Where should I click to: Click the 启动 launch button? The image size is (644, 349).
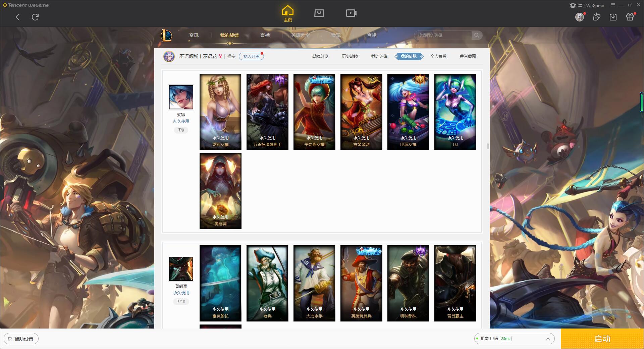coord(602,339)
